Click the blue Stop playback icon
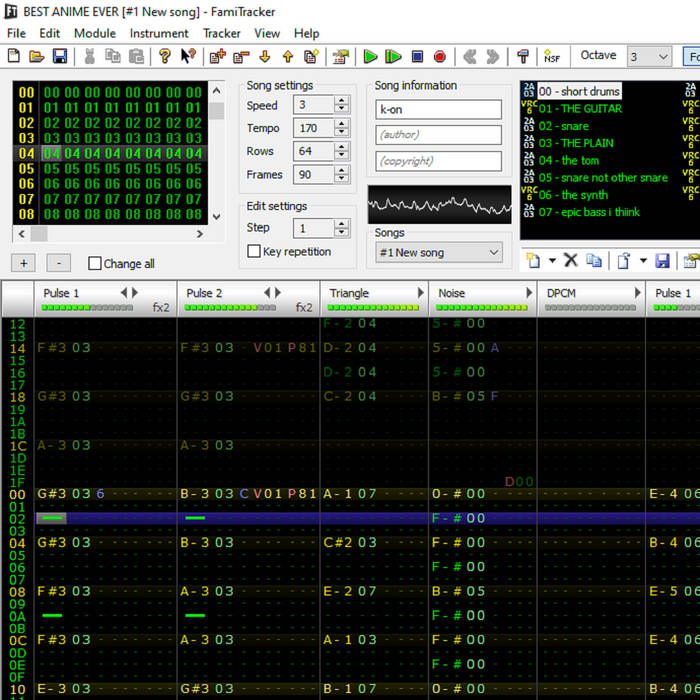700x700 pixels. 417,57
